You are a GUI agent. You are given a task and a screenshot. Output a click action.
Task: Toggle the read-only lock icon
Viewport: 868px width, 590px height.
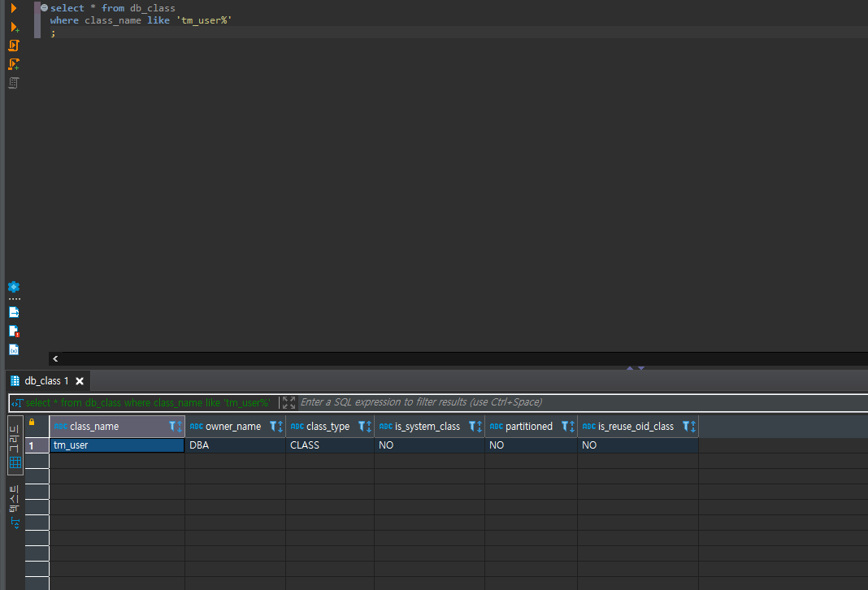pos(32,422)
